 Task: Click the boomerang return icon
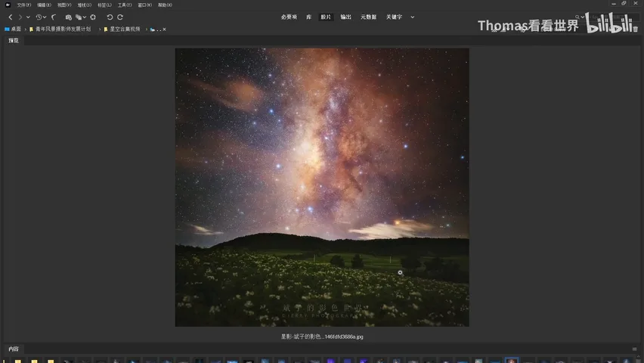pyautogui.click(x=54, y=17)
